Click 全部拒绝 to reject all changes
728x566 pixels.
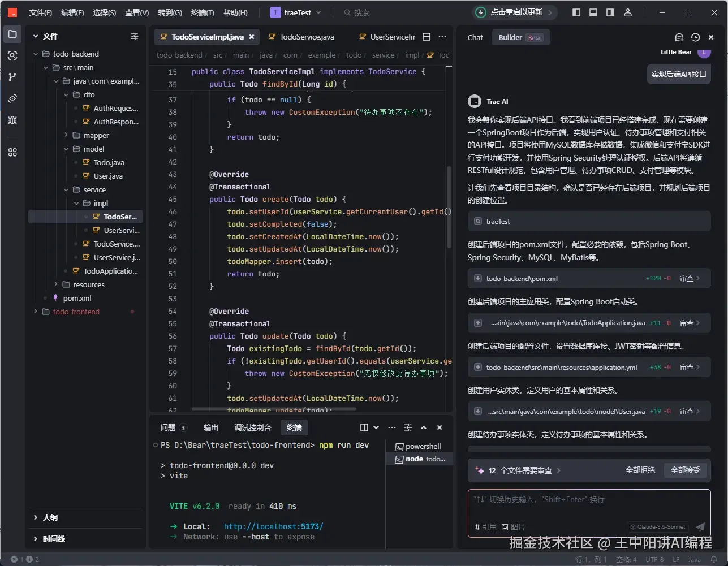[x=640, y=470]
